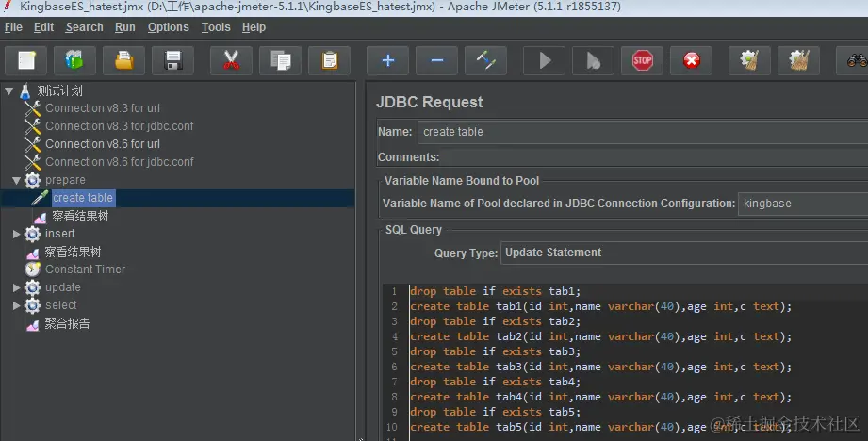
Task: Open the File menu
Action: tap(13, 27)
